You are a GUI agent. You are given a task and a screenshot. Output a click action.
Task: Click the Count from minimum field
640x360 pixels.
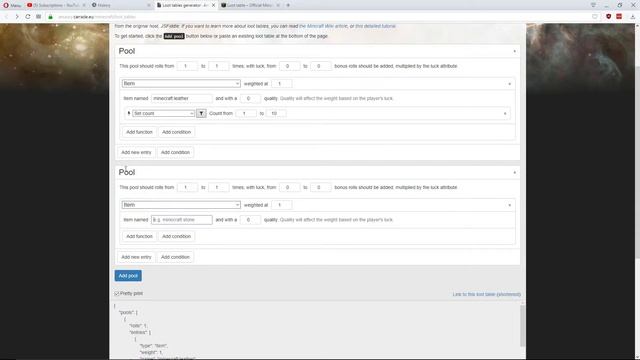[246, 113]
